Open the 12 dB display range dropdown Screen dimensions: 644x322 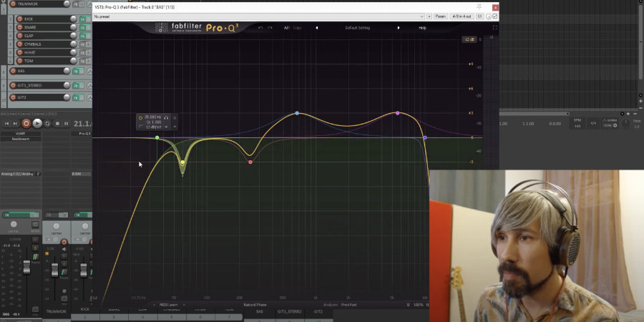pyautogui.click(x=470, y=39)
